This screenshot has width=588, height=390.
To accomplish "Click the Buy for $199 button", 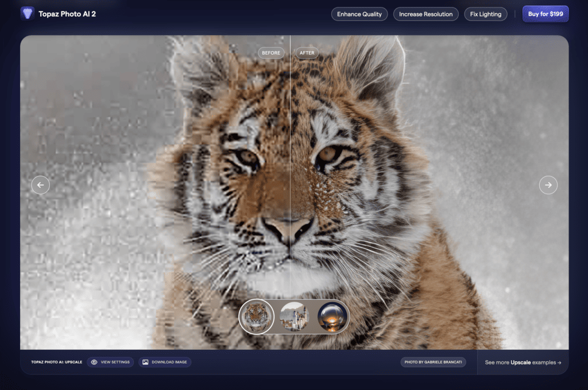I will click(545, 14).
